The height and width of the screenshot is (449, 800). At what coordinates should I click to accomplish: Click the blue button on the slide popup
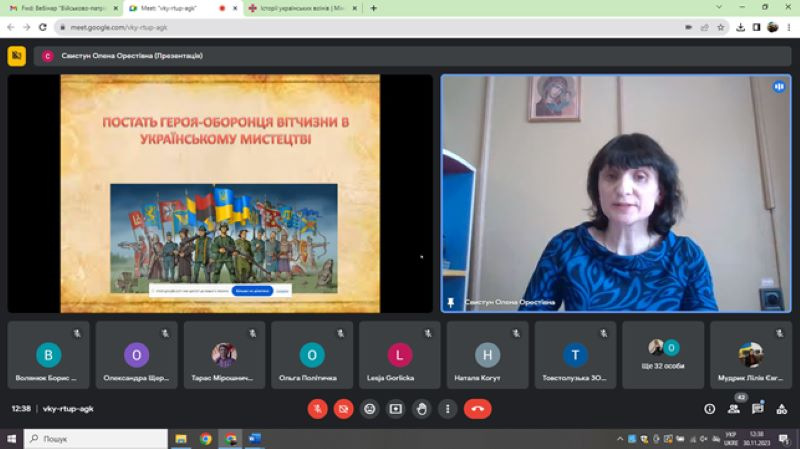click(x=252, y=291)
